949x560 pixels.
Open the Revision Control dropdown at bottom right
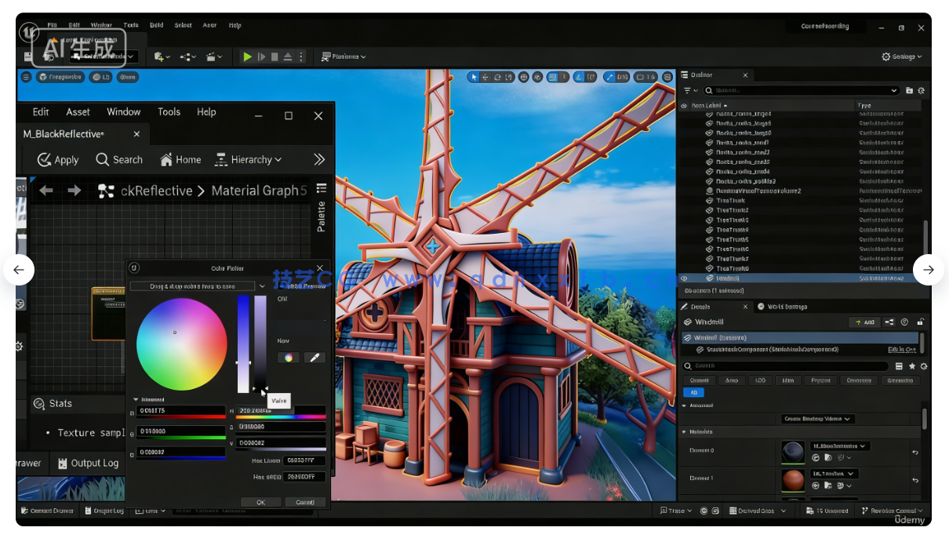point(892,510)
